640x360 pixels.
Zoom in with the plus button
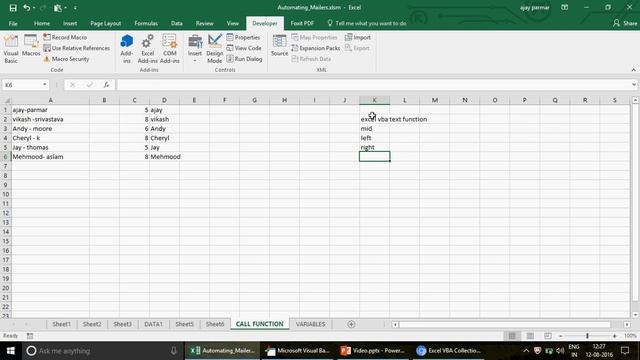pos(614,336)
